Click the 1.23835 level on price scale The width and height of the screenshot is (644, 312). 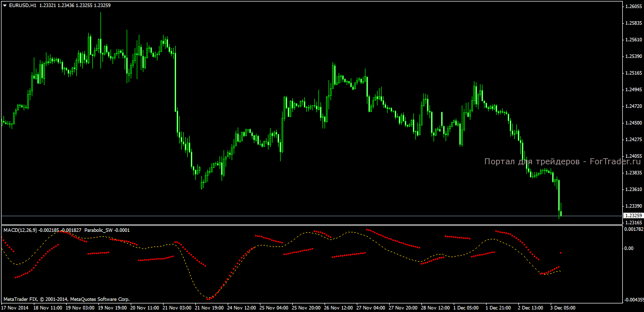pos(634,173)
